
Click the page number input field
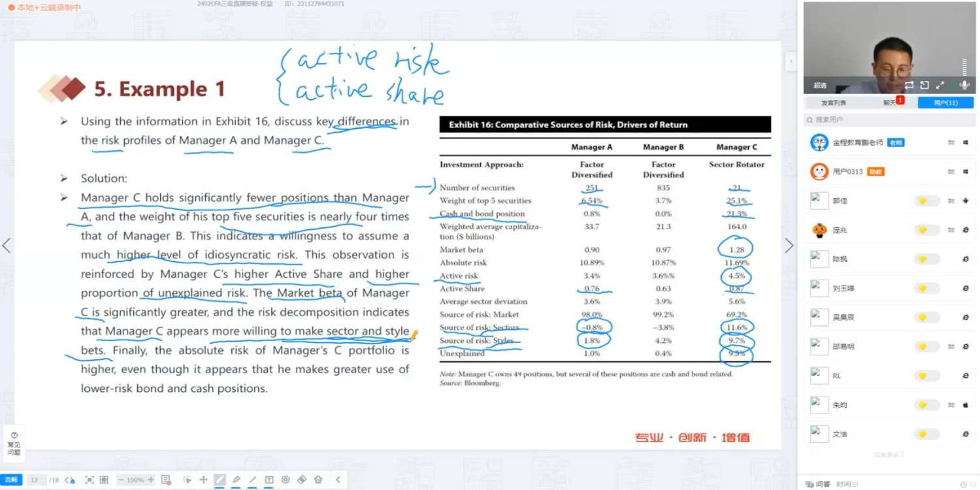tap(37, 480)
